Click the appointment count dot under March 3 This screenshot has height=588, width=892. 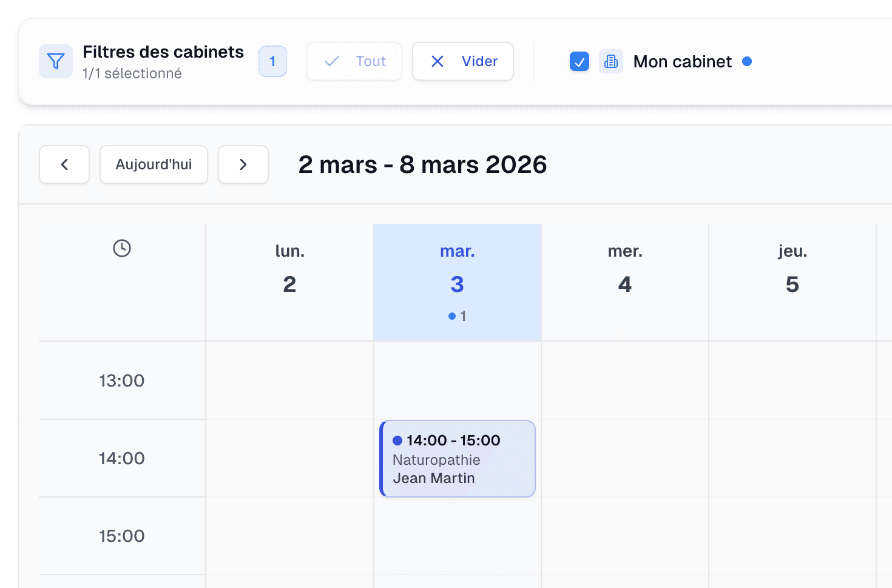(451, 316)
